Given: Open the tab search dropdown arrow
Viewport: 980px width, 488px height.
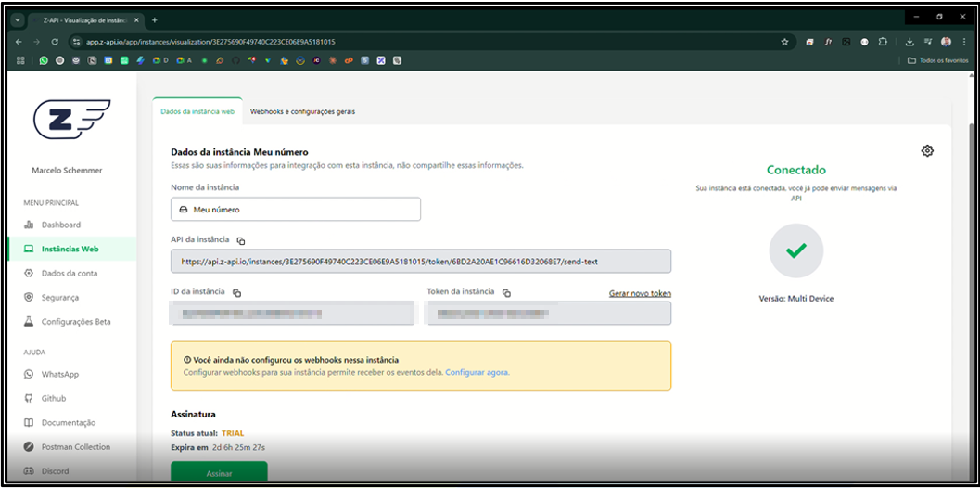Looking at the screenshot, I should click(x=17, y=19).
